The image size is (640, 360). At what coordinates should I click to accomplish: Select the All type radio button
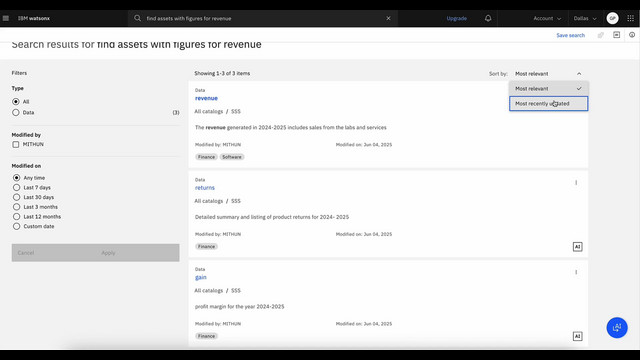coord(16,102)
